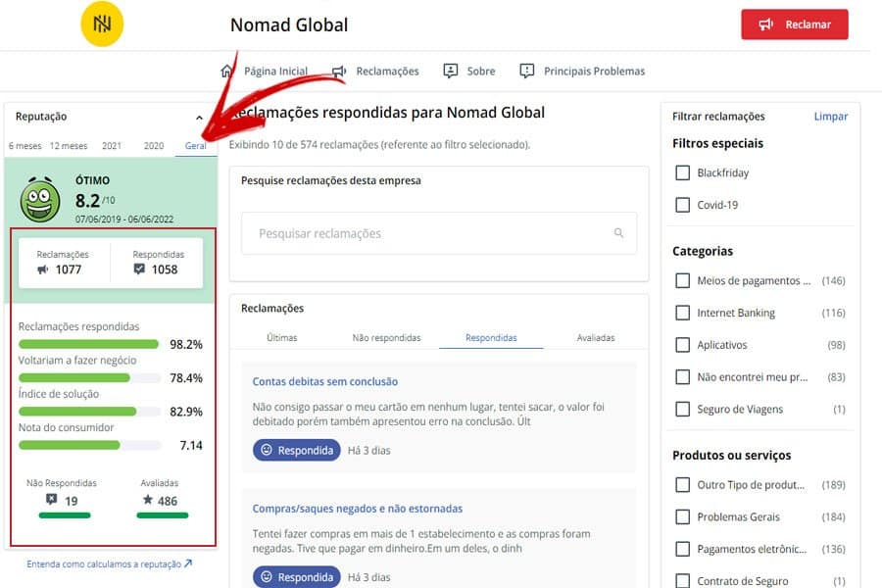Click the 'Filtros especiais' heading
The width and height of the screenshot is (882, 588).
click(717, 143)
